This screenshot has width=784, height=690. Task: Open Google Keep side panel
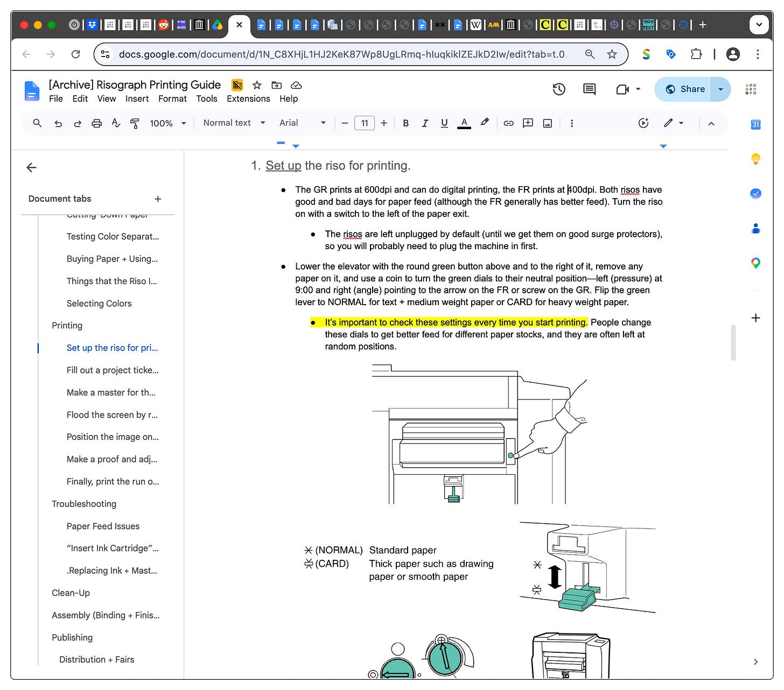(x=755, y=159)
